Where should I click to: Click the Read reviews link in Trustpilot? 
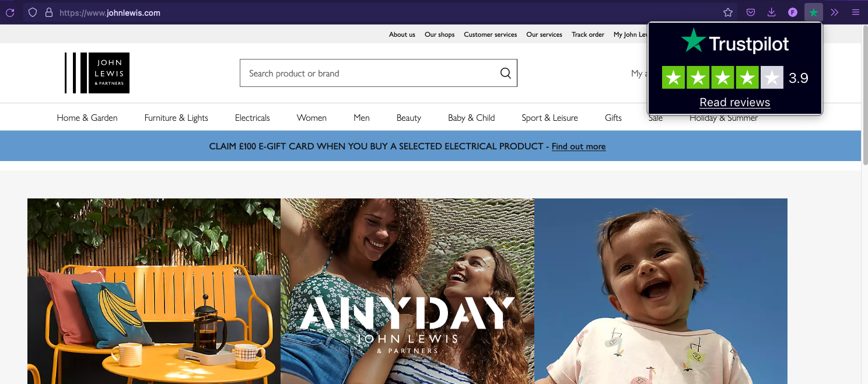(x=735, y=102)
